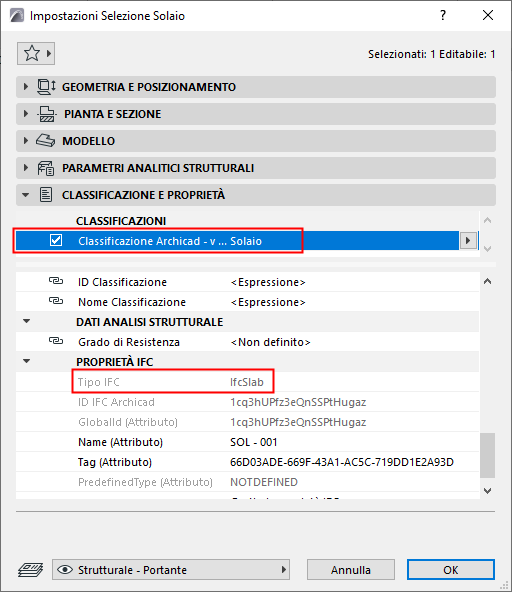
Task: Expand the Geometria e Posizionamento panel
Action: click(26, 87)
